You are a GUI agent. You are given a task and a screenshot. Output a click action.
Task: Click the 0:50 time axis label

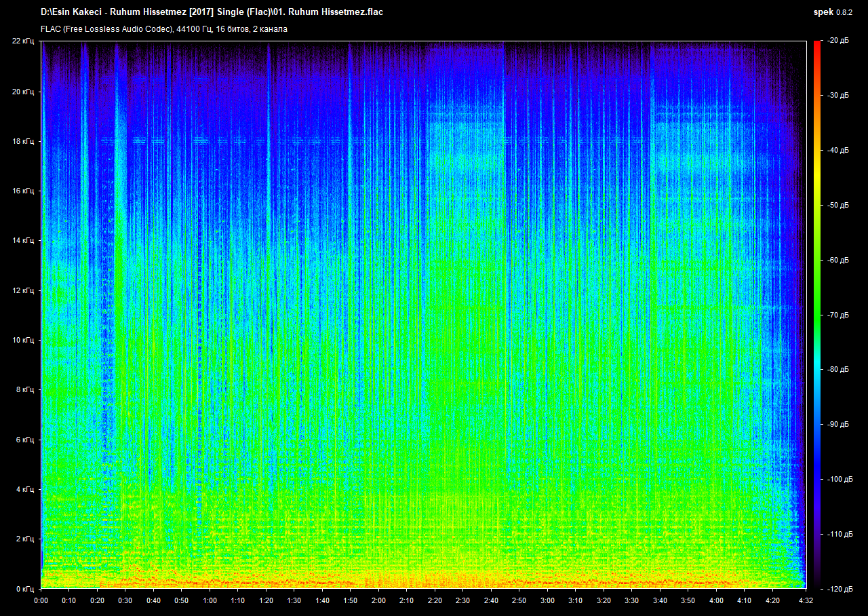tap(182, 601)
